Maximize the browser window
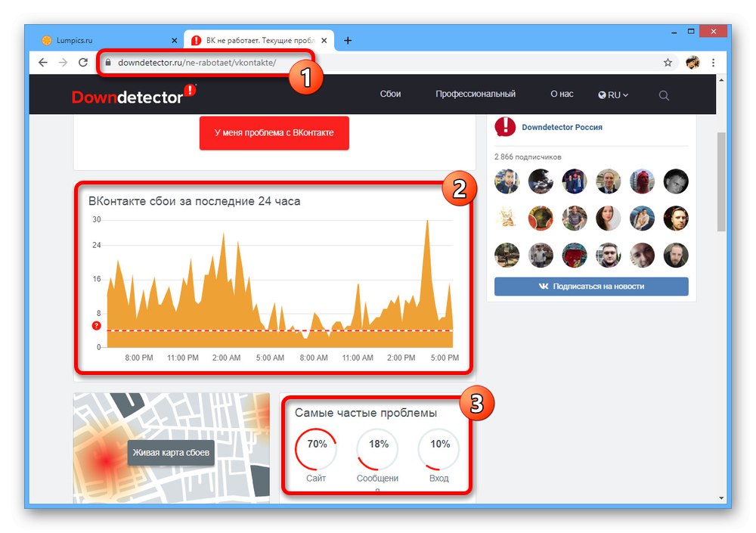The image size is (756, 533). coord(691,31)
